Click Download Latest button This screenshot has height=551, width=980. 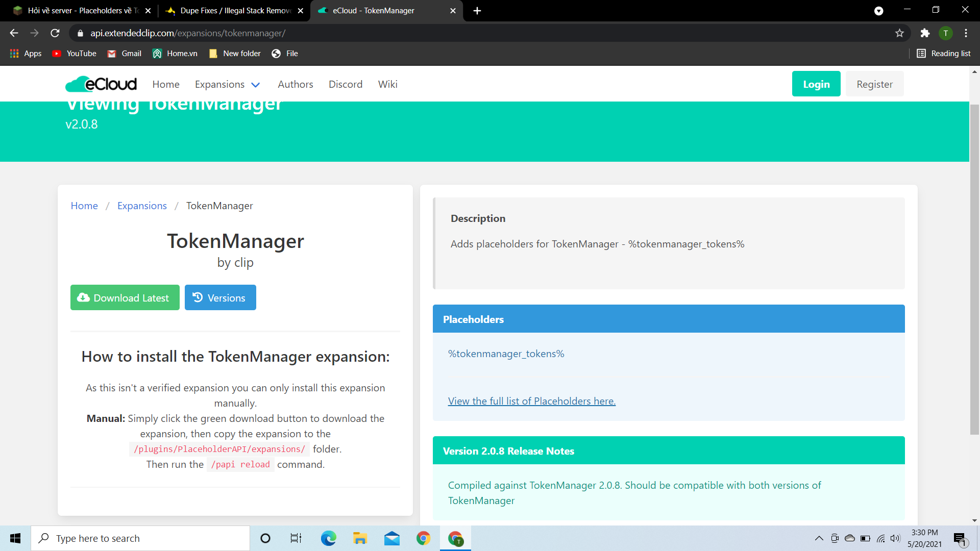coord(125,298)
